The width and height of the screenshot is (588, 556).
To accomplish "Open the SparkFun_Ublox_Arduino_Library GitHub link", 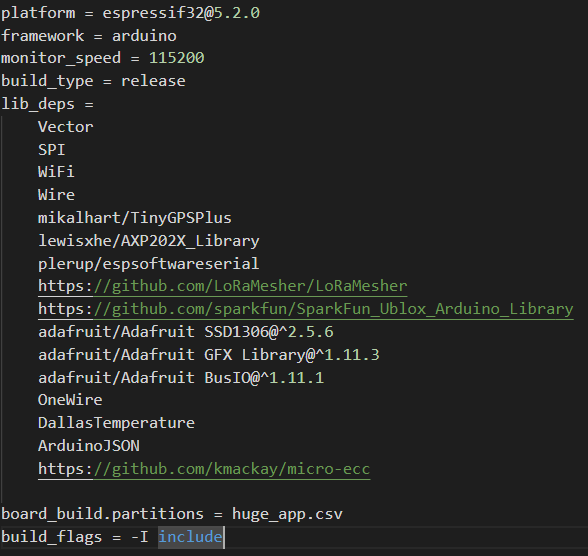I will coord(306,309).
